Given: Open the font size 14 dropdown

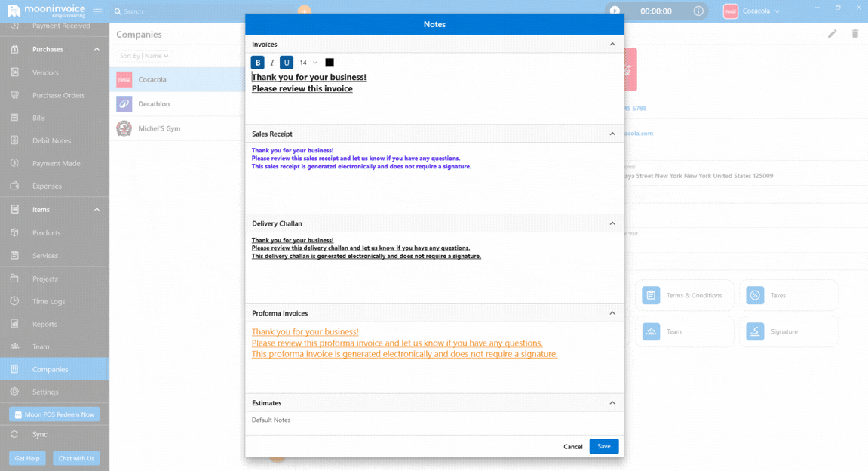Looking at the screenshot, I should click(x=308, y=63).
